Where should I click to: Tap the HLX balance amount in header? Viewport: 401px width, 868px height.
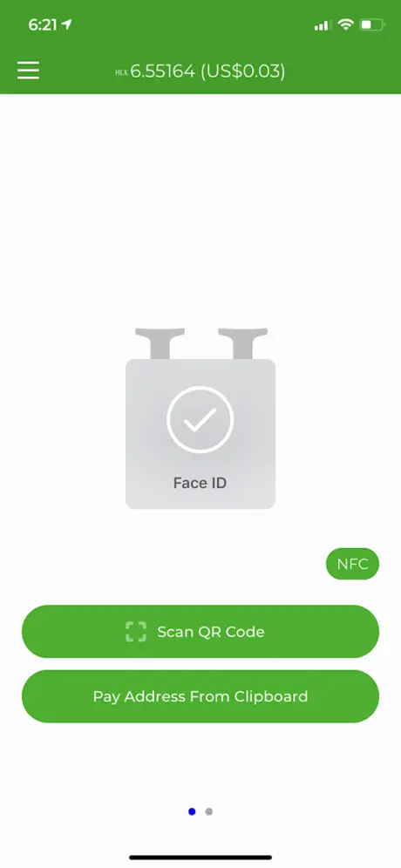(x=162, y=71)
